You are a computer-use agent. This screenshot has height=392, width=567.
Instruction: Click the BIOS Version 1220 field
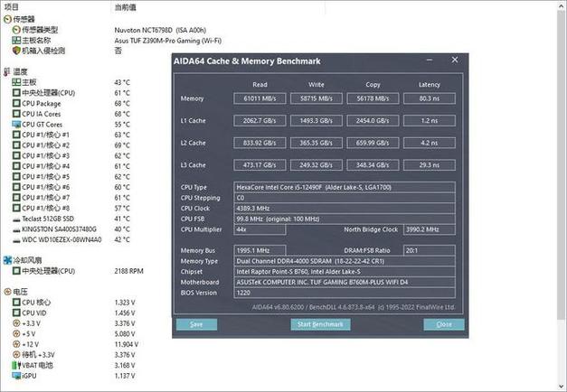[x=345, y=293]
